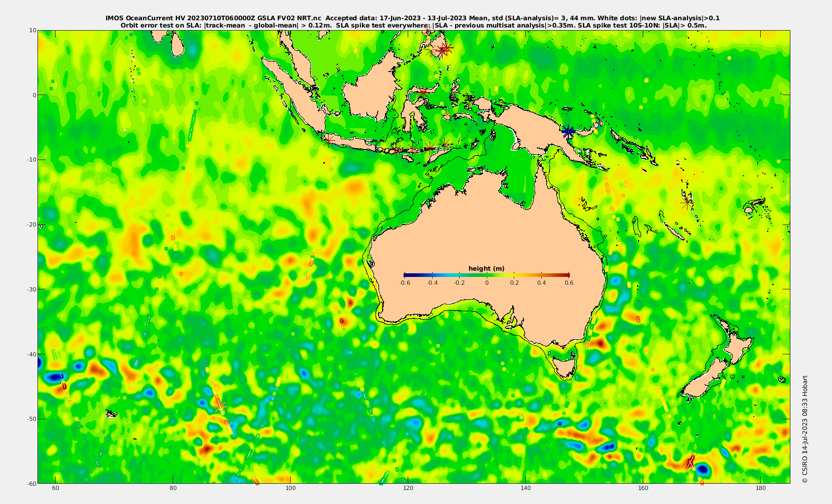Click the dark blue end of the height colorbar
832x504 pixels.
click(406, 275)
